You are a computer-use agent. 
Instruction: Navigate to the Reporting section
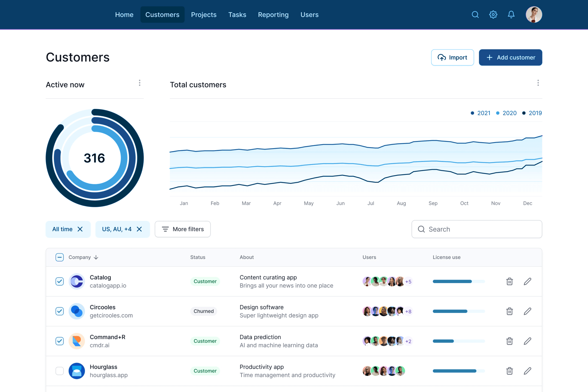(273, 14)
